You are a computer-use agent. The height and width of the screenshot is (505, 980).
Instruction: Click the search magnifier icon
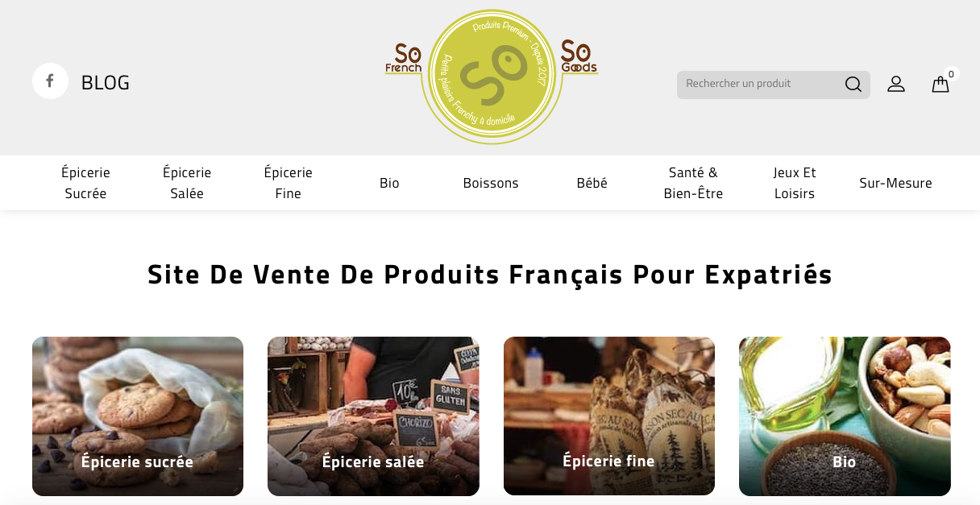click(853, 85)
